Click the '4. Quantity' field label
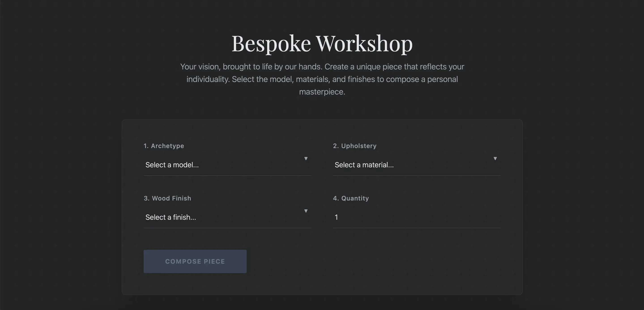 (351, 198)
